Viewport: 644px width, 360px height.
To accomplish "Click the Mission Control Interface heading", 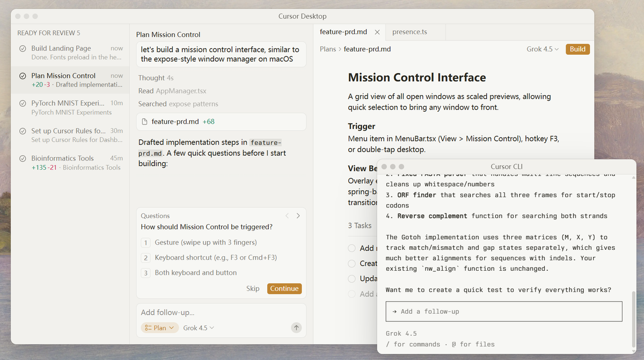I will pos(417,77).
